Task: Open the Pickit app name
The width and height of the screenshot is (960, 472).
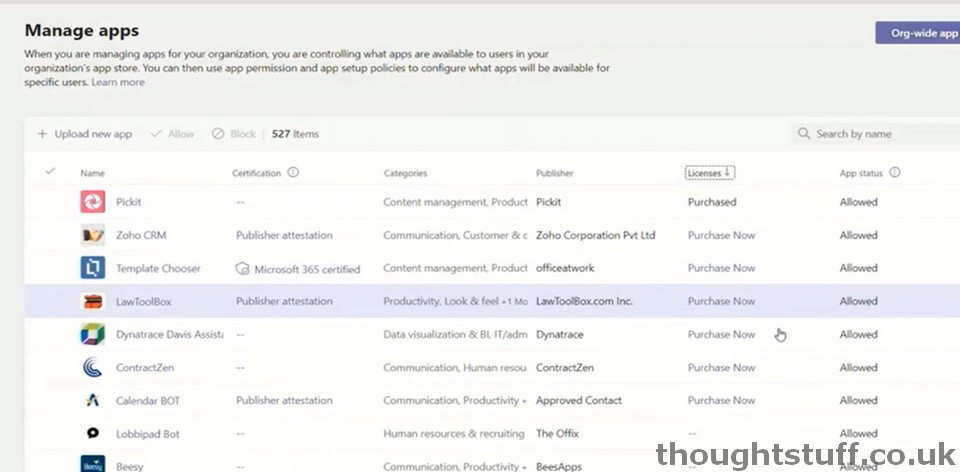Action: 129,202
